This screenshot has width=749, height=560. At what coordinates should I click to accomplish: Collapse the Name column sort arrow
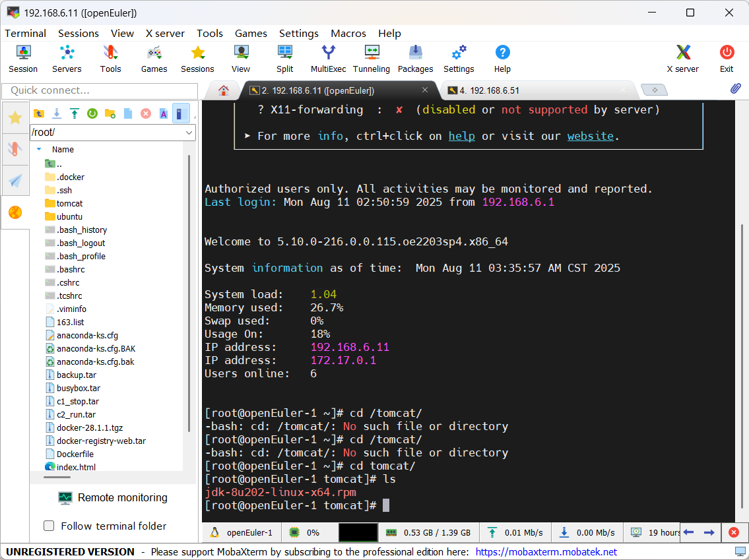(39, 150)
